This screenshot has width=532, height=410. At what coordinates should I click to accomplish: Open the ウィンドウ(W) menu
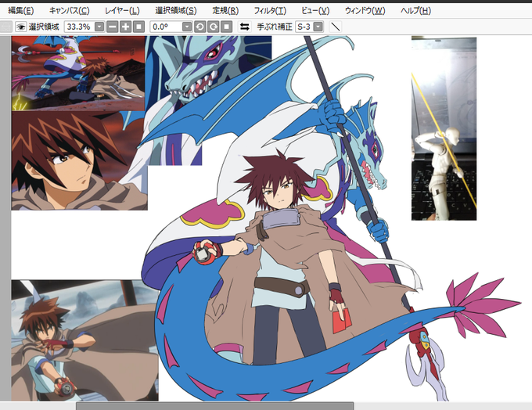click(365, 11)
